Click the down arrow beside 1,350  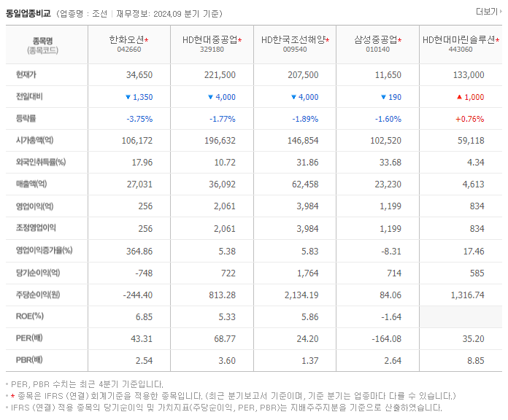(x=128, y=97)
